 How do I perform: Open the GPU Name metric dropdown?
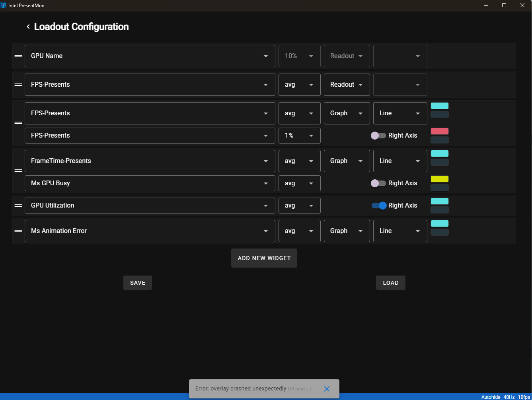tap(150, 56)
